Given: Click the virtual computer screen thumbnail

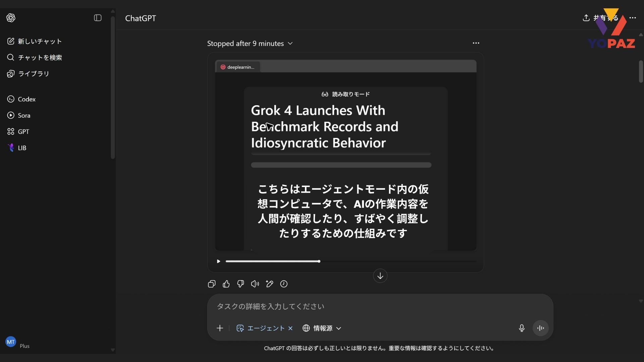Looking at the screenshot, I should [345, 155].
